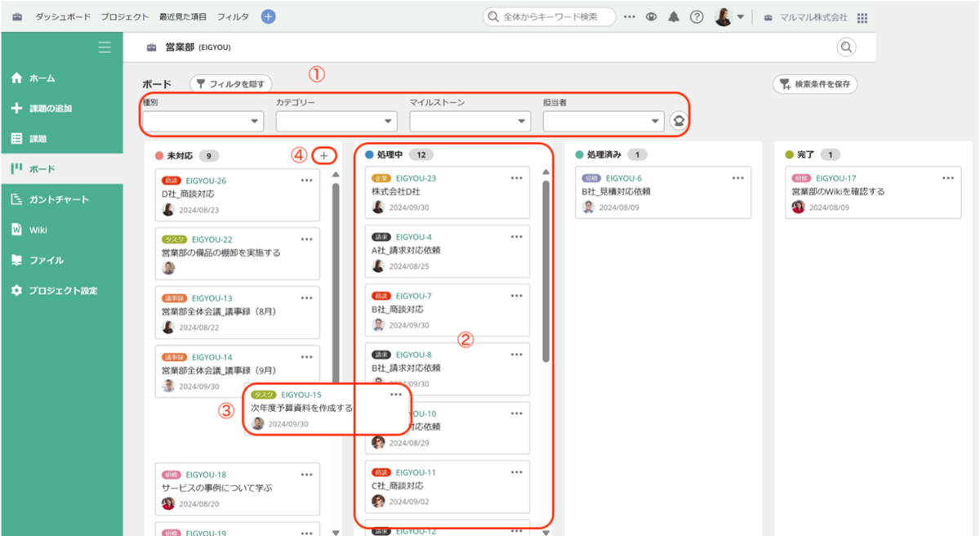Click the watch list eye icon
This screenshot has height=536, width=980.
click(652, 17)
